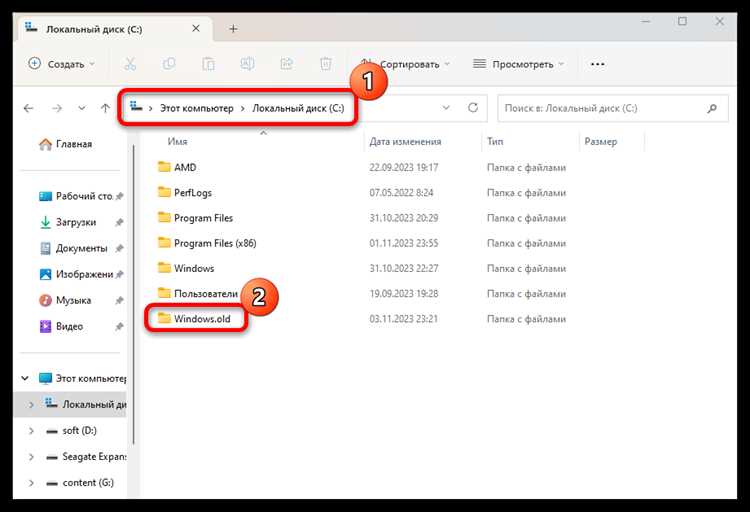Sort by Дата изменения column header
This screenshot has height=512, width=750.
click(x=405, y=141)
